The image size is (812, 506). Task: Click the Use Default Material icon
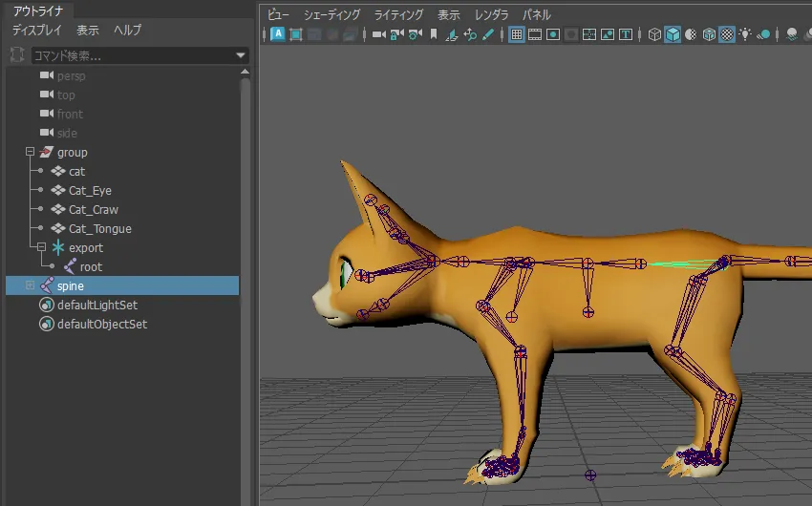pyautogui.click(x=691, y=34)
